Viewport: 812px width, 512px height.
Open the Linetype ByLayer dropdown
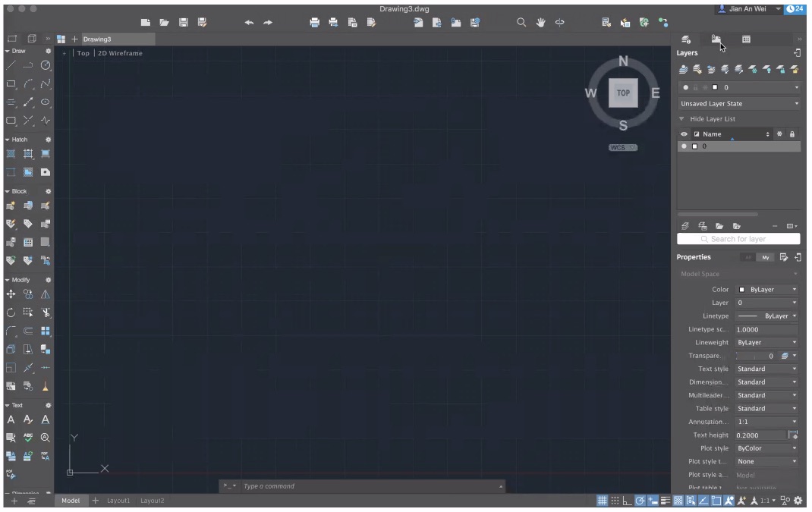(767, 316)
